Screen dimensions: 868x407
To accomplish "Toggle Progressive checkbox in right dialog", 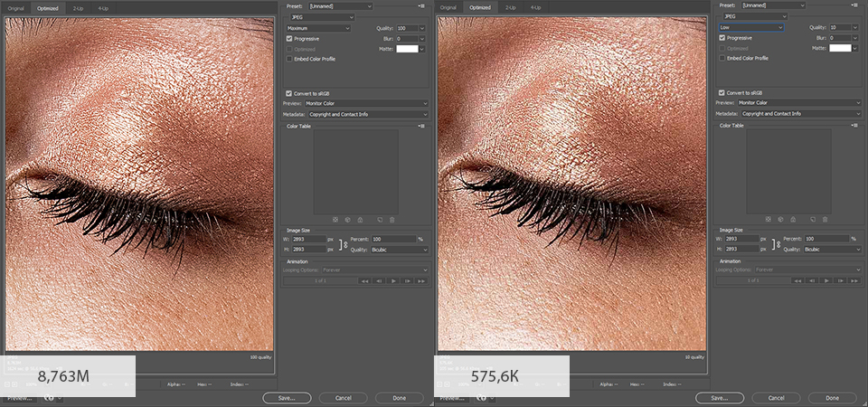I will click(x=722, y=38).
